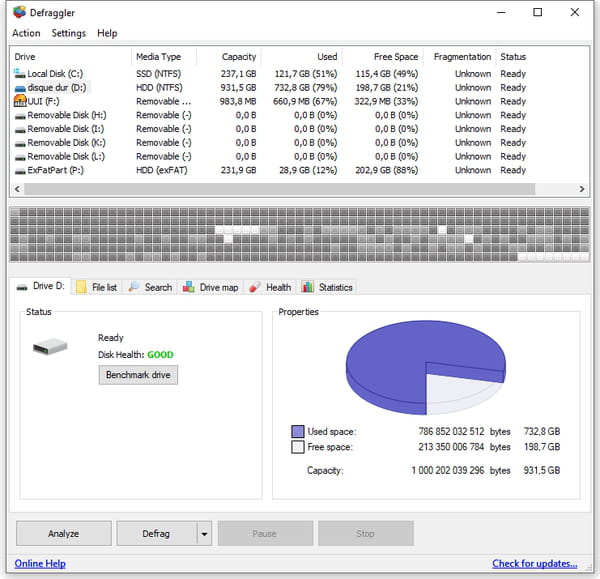Select the Drive D: tab
Viewport: 600px width, 579px height.
pos(41,286)
